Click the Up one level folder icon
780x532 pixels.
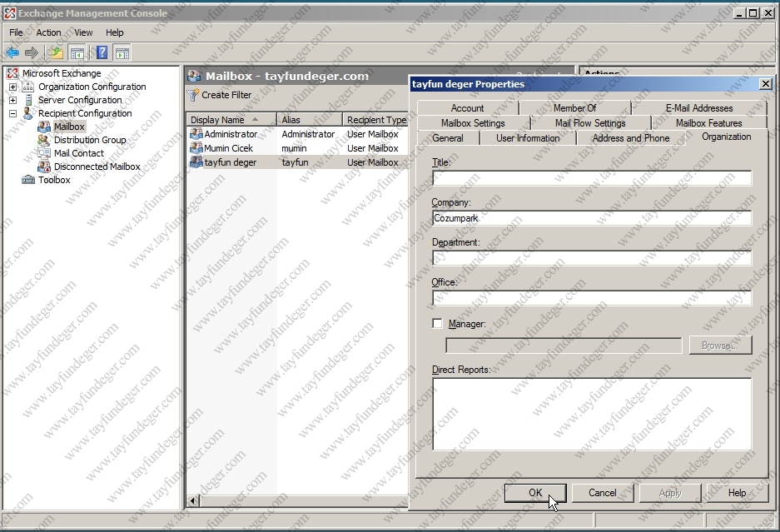click(x=57, y=52)
